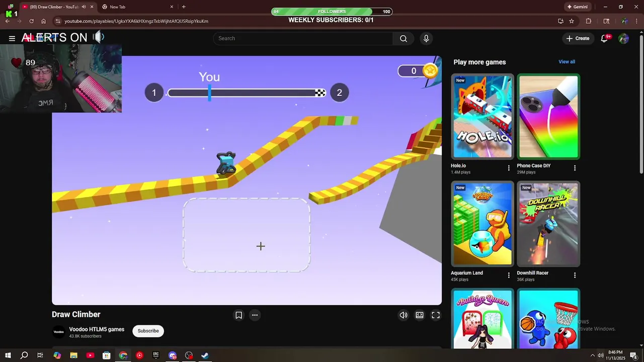Open Chrome tab search icon beside extensions
This screenshot has width=644, height=362.
(606, 21)
